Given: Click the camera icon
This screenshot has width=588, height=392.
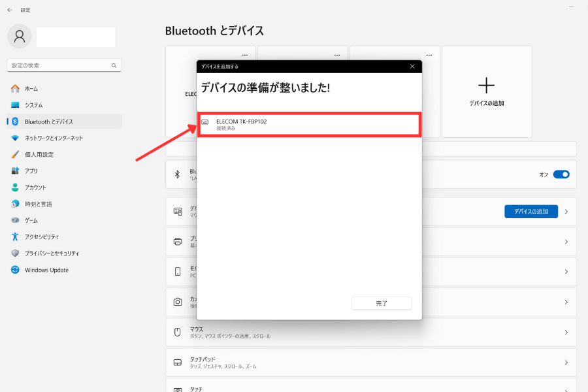Looking at the screenshot, I should click(178, 302).
